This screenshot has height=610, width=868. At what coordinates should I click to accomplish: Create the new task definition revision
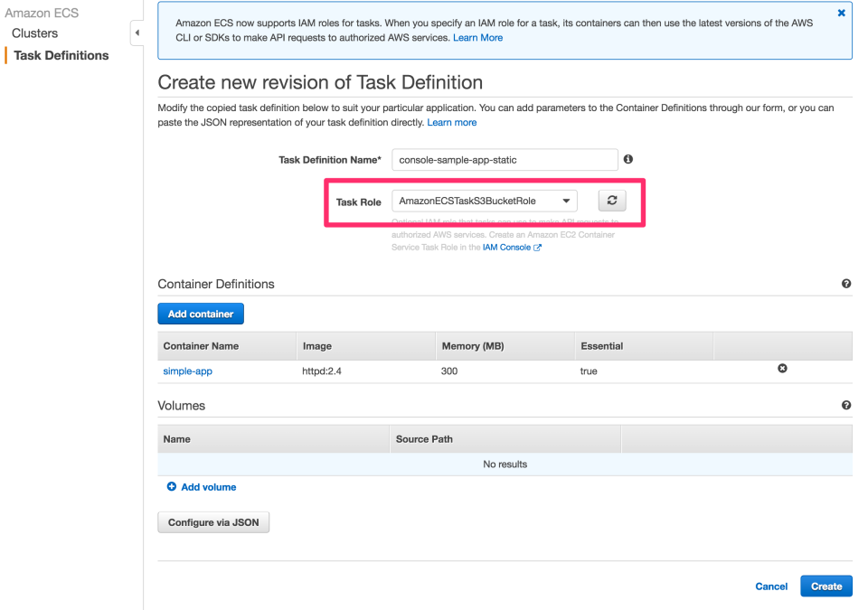pyautogui.click(x=826, y=586)
